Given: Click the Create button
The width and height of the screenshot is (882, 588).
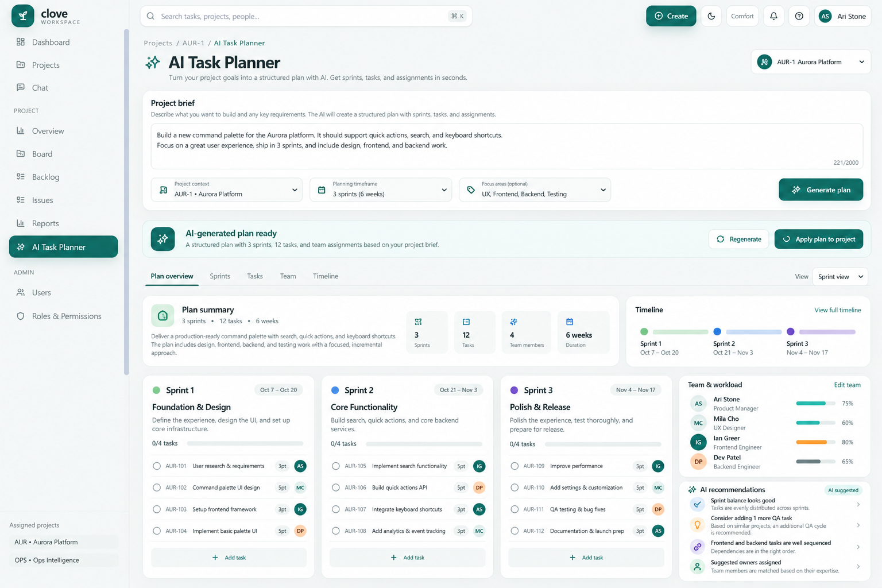Looking at the screenshot, I should coord(671,16).
